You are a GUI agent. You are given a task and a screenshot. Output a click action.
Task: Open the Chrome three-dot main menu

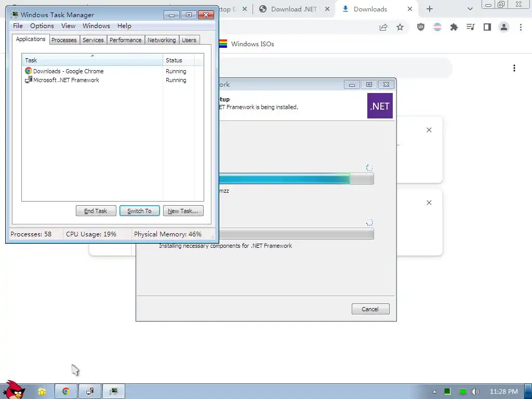521,27
